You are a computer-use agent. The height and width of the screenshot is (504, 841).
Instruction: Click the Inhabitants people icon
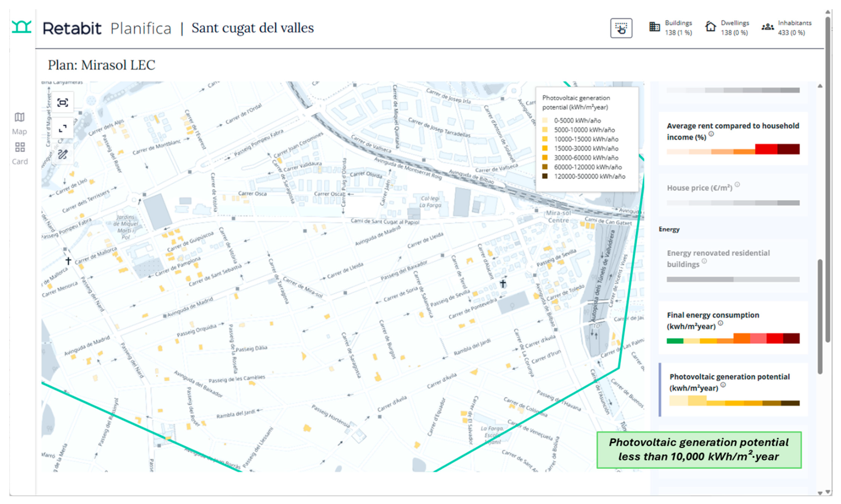[768, 27]
